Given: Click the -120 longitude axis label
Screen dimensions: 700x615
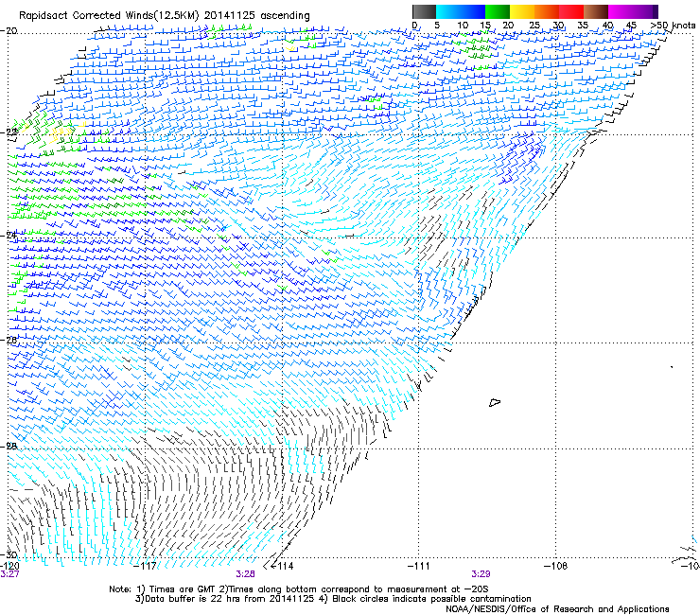Looking at the screenshot, I should tap(9, 566).
